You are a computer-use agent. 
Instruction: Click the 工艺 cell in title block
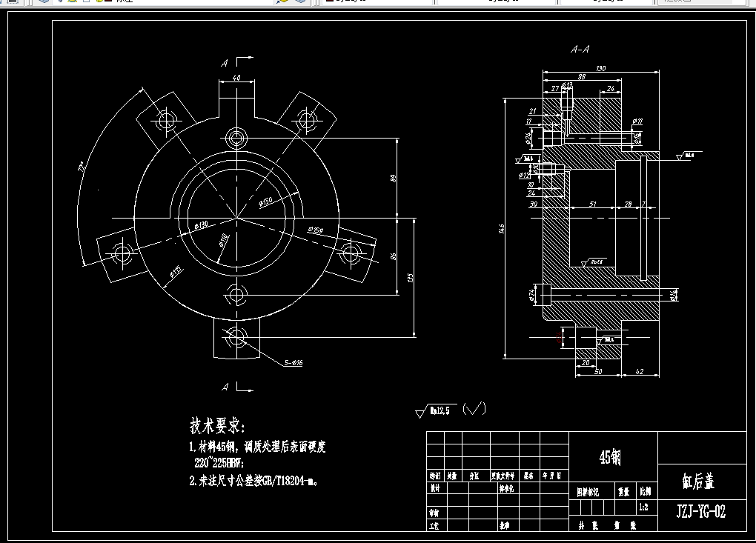(434, 526)
